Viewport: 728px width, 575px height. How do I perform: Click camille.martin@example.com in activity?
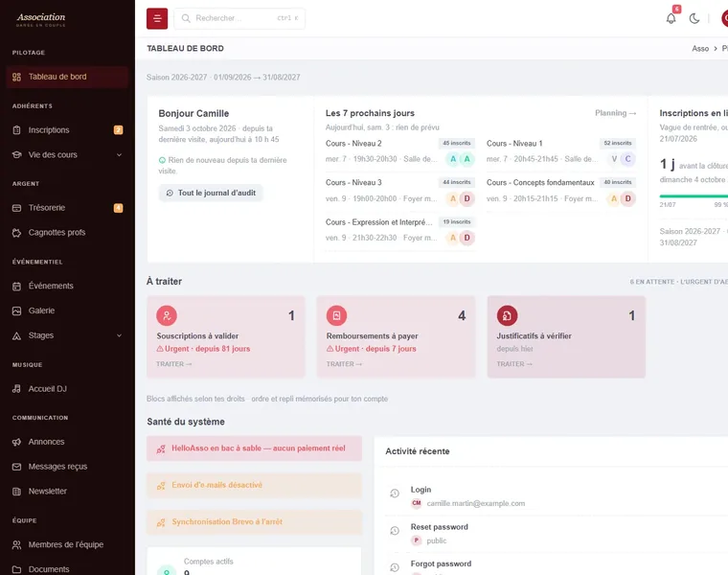pyautogui.click(x=476, y=503)
